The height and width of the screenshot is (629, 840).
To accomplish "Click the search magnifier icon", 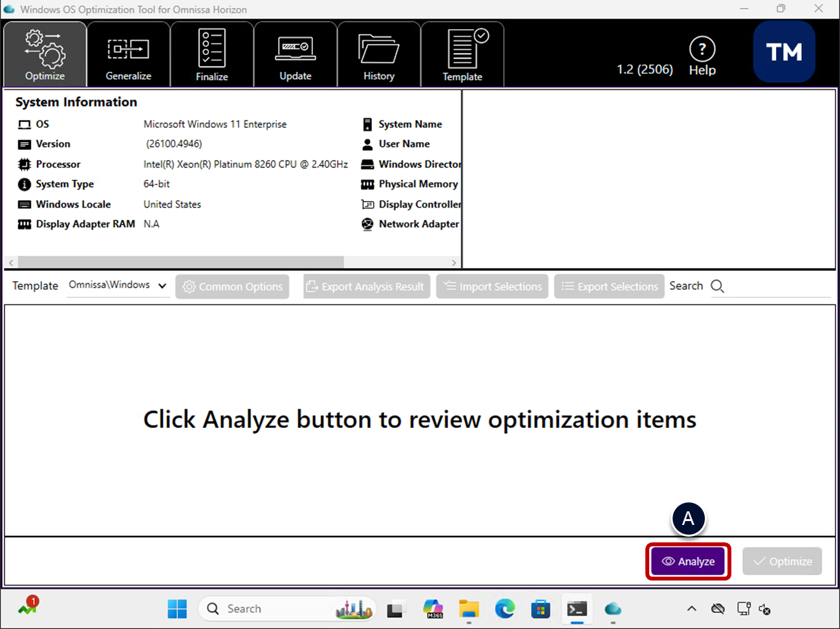I will point(717,286).
